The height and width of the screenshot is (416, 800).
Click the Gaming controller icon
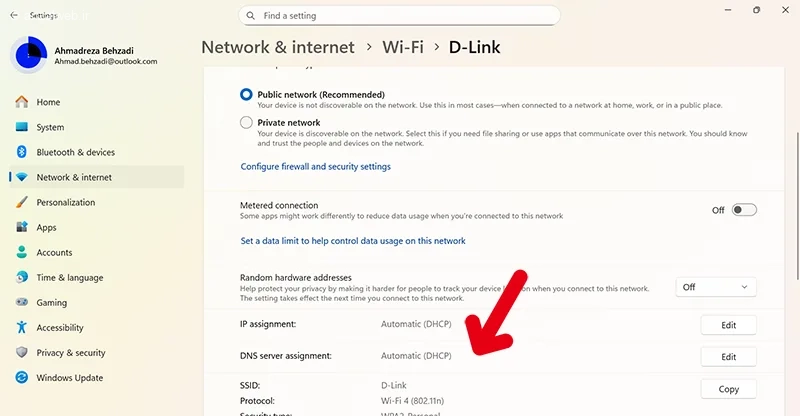[x=22, y=303]
